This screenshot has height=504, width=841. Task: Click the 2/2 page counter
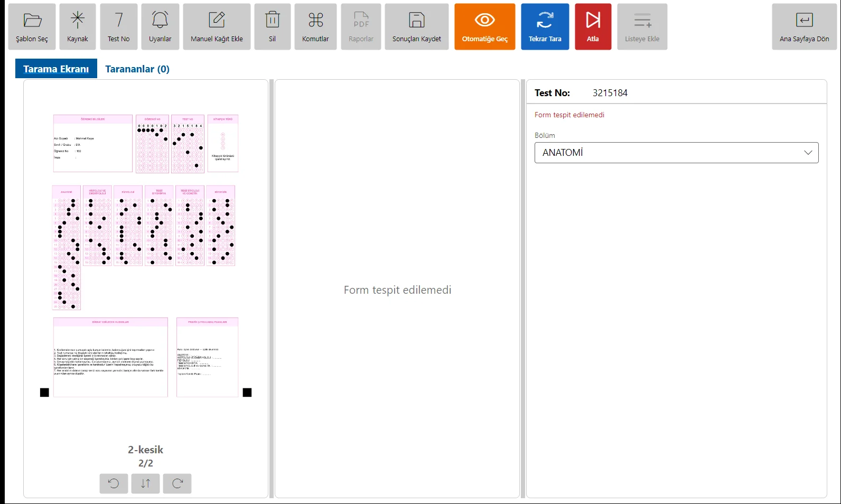tap(146, 463)
